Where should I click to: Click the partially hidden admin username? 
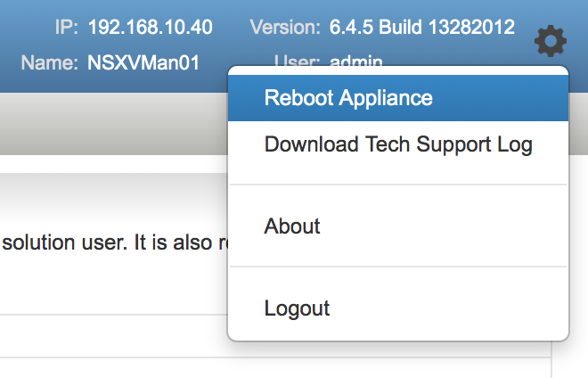[x=356, y=60]
